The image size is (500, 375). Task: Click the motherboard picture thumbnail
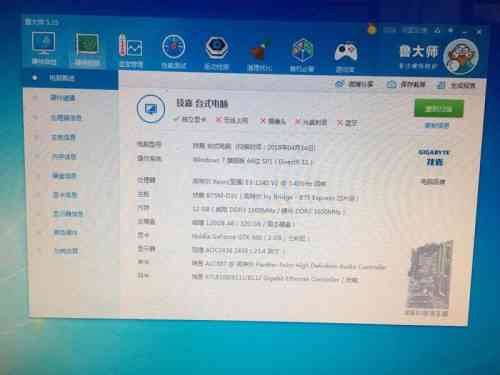(x=430, y=275)
